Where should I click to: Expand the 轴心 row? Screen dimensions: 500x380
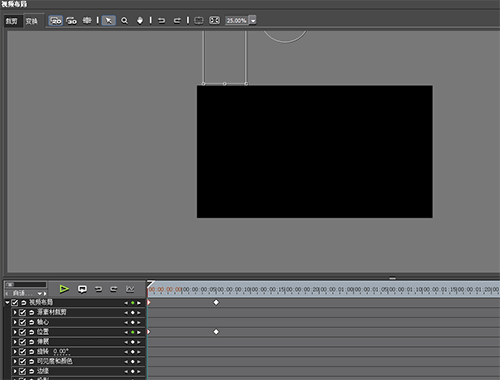pyautogui.click(x=15, y=322)
